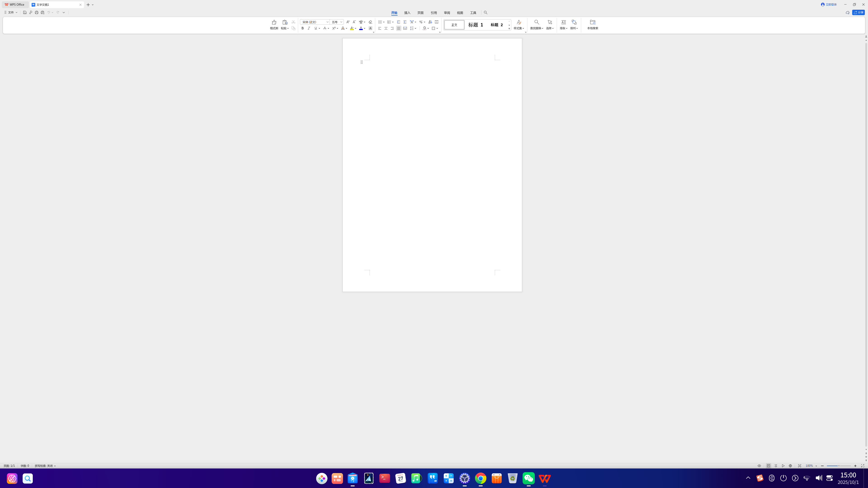Click the blank document page area
Image resolution: width=868 pixels, height=488 pixels.
[432, 165]
